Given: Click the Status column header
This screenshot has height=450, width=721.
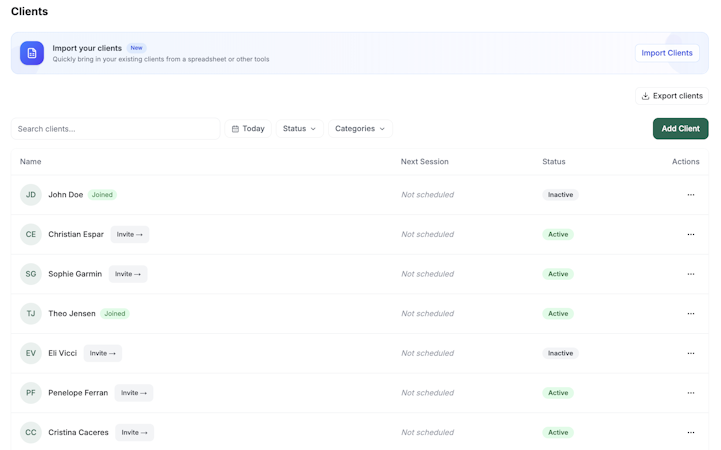Looking at the screenshot, I should (x=554, y=162).
